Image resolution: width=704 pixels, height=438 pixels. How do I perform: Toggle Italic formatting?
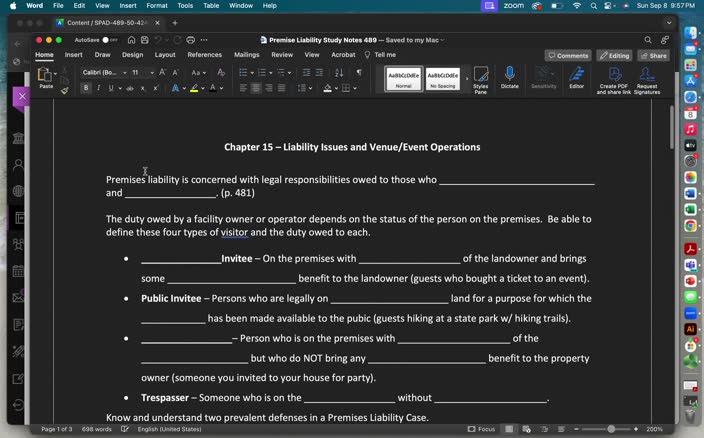pos(100,88)
